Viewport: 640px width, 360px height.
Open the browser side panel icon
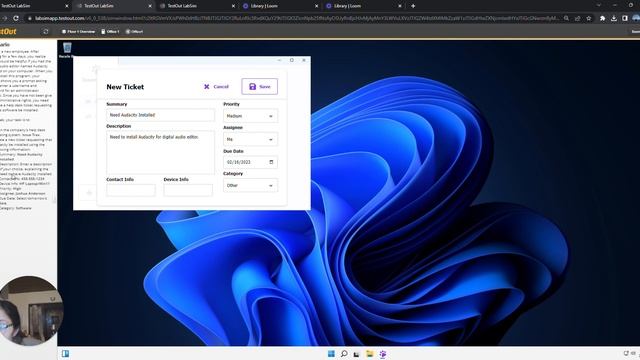click(625, 18)
